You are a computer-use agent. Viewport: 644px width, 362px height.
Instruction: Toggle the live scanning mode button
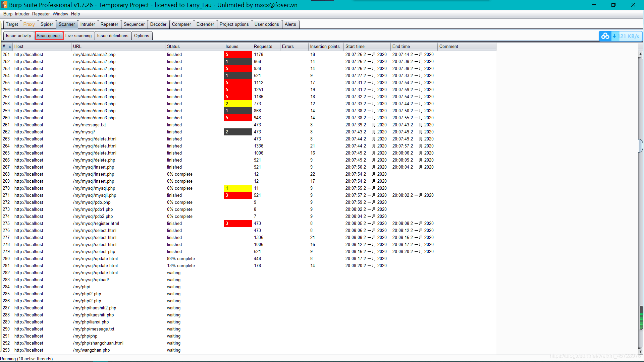[78, 35]
